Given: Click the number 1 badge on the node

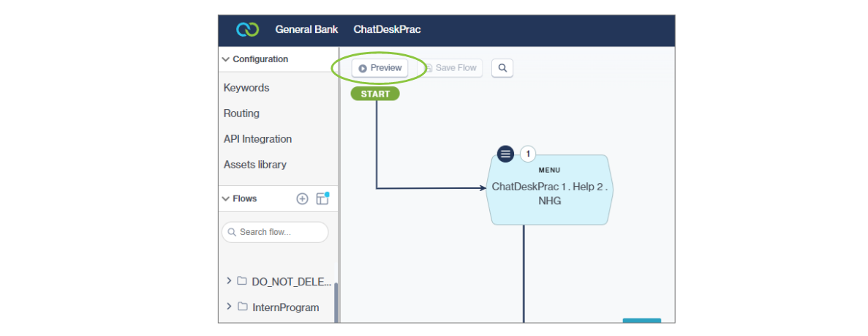Looking at the screenshot, I should (527, 154).
